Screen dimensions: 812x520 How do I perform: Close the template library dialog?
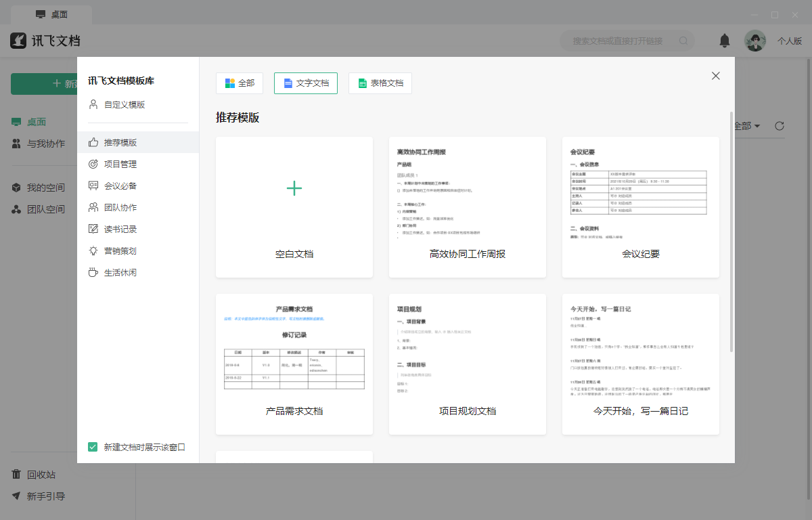tap(716, 76)
